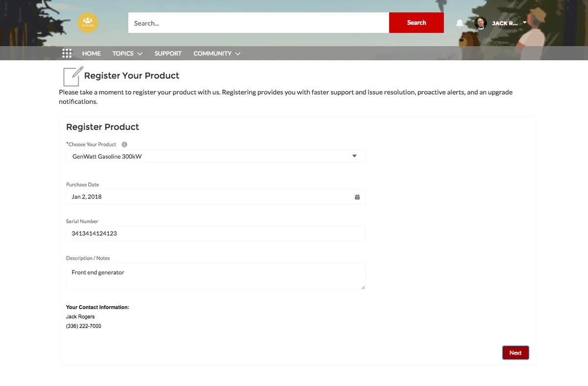Click the yellow community logo icon
Screen dimensions: 588x386
point(88,23)
